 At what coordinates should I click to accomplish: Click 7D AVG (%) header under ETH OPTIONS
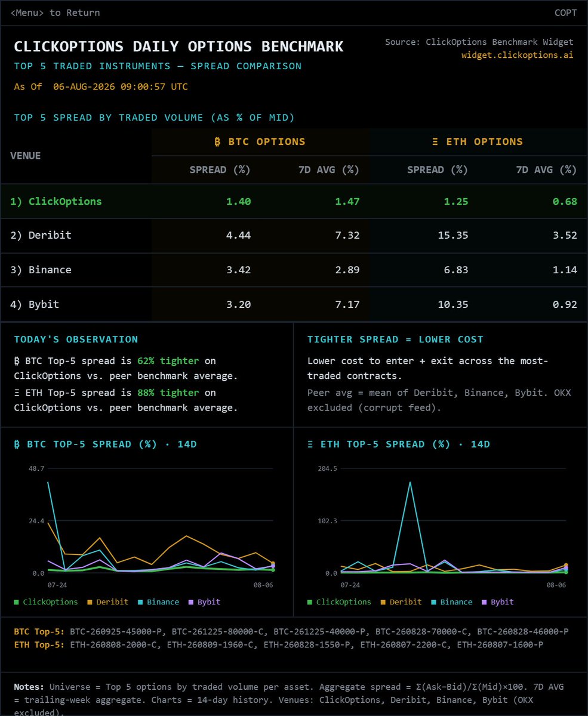pyautogui.click(x=546, y=169)
